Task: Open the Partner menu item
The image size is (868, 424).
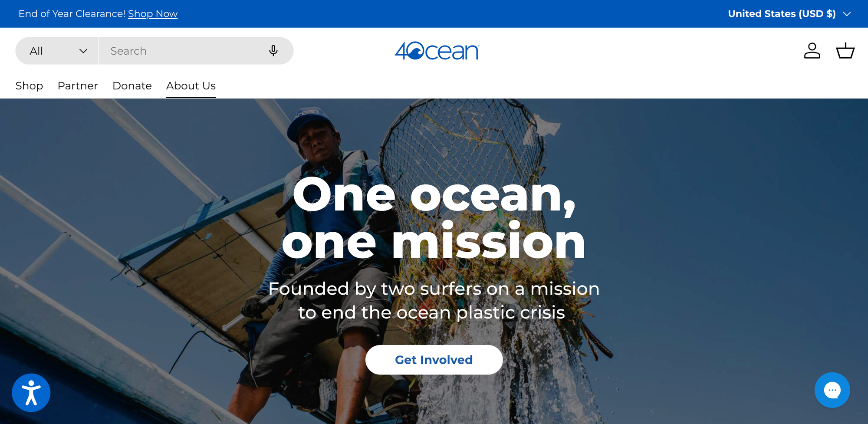Action: [78, 86]
